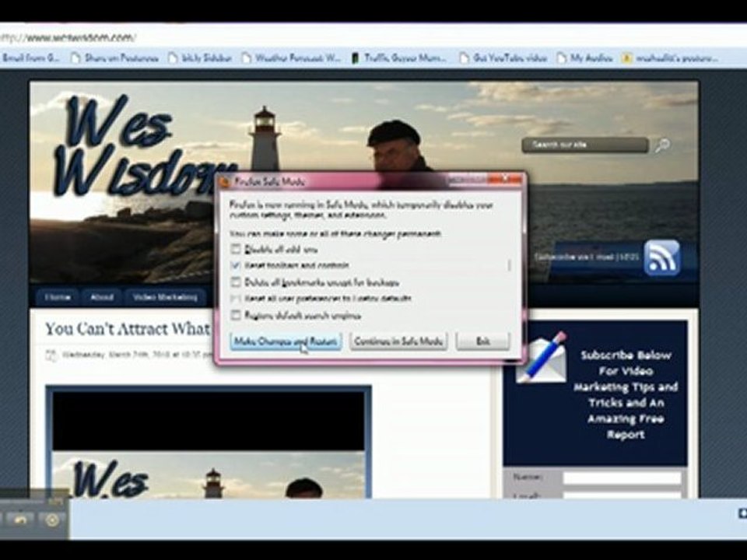Click the magnifier search icon
The image size is (747, 560).
click(662, 145)
